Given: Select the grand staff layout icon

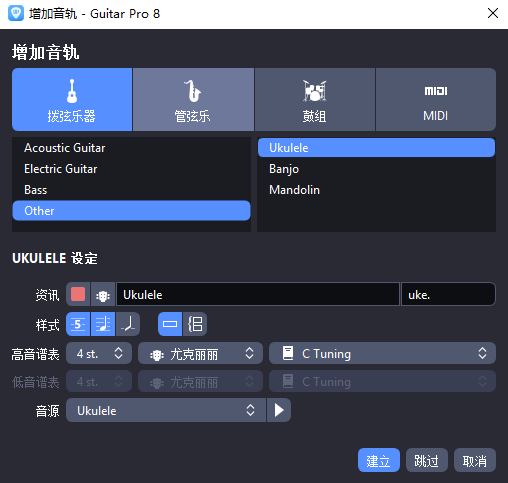Looking at the screenshot, I should 195,324.
